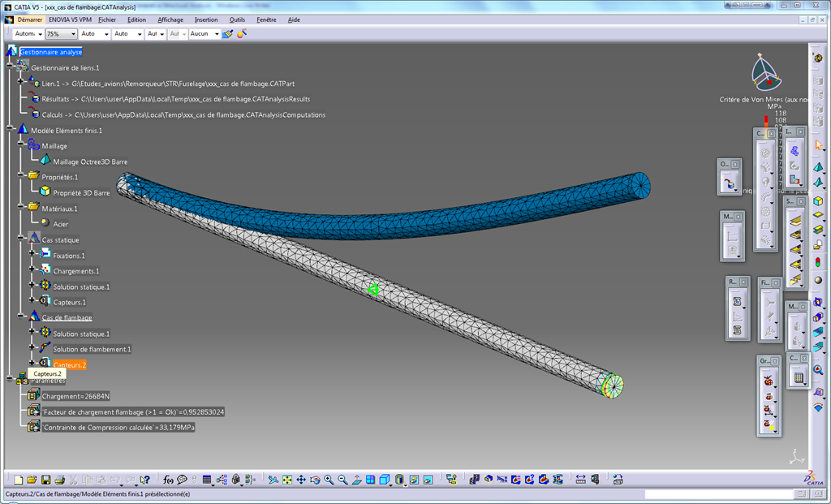Open the Design Table icon
831x504 pixels.
[207, 480]
